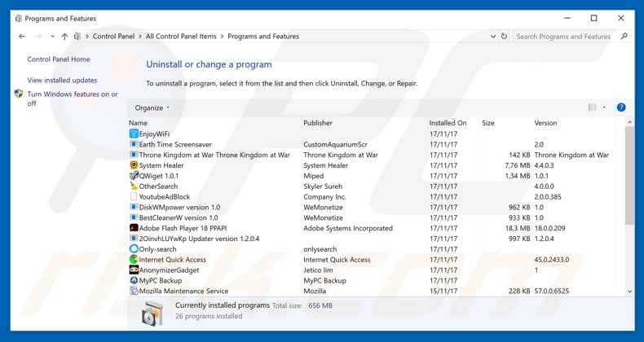Screen dimensions: 644x342
Task: Select the OtherSearch entry
Action: (x=158, y=186)
